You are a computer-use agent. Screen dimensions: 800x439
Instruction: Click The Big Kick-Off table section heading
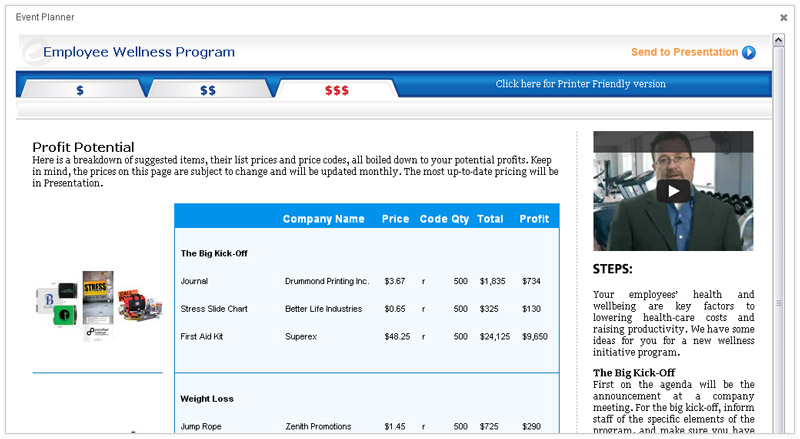click(214, 253)
